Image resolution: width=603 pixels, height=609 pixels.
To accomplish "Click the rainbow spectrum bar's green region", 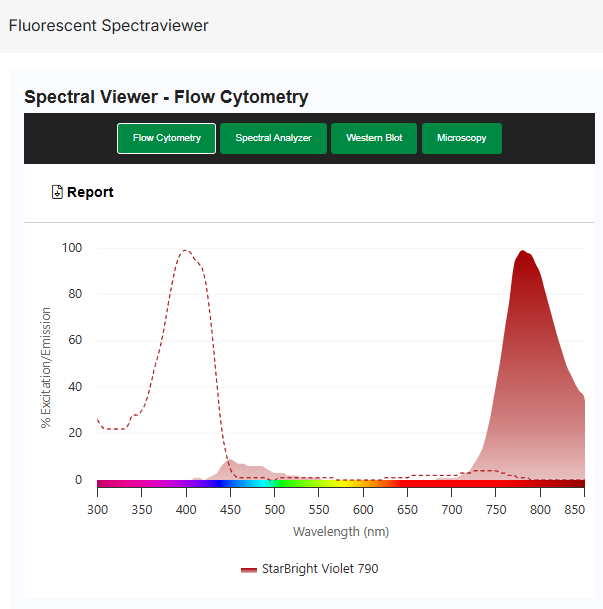I will [300, 483].
